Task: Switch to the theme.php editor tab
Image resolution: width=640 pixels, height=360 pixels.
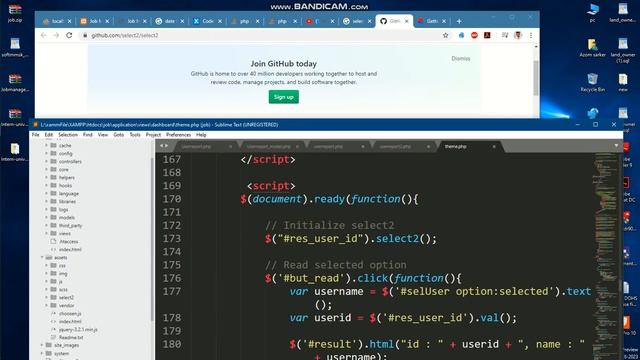Action: click(x=456, y=147)
